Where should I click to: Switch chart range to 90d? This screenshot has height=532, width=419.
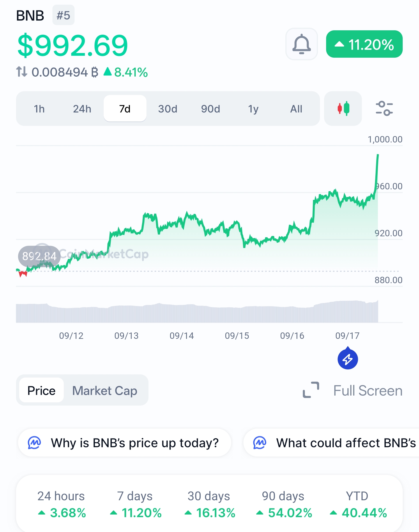(211, 109)
